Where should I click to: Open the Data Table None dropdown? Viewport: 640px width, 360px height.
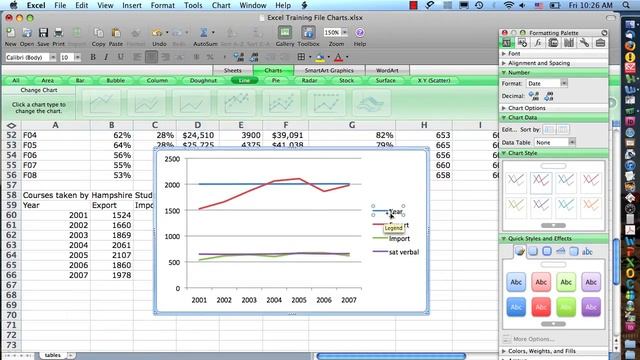[x=555, y=142]
